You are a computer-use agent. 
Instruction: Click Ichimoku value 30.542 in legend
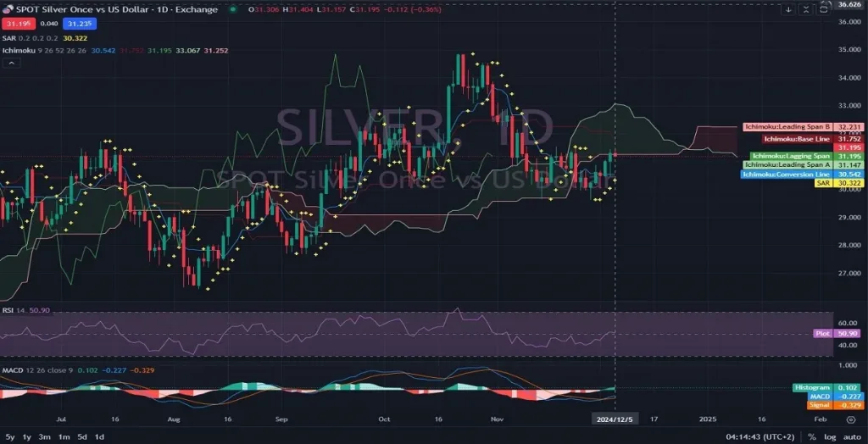pos(103,50)
